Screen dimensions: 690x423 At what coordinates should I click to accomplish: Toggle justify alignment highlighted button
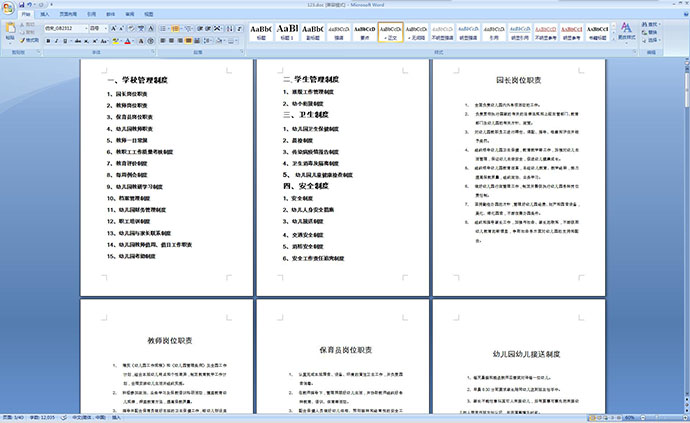point(188,41)
